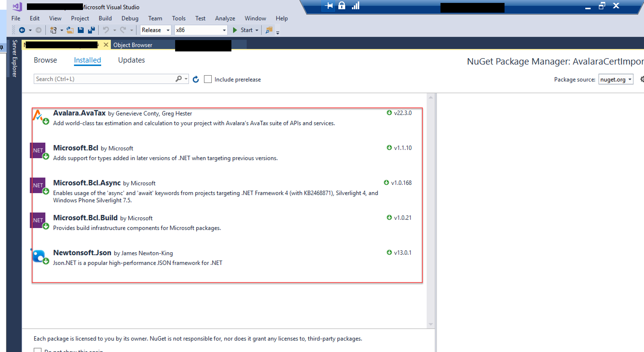
Task: Open the search options dropdown arrow
Action: (186, 79)
